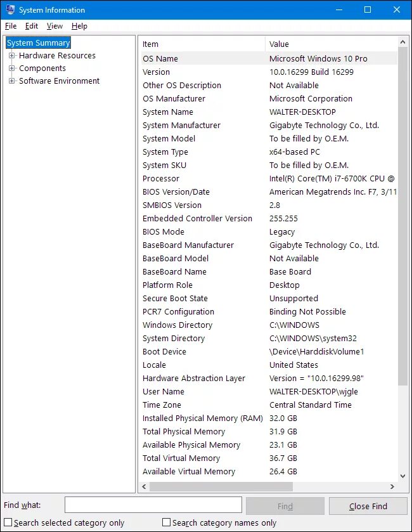
Task: Expand the Hardware Resources node
Action: [x=11, y=55]
